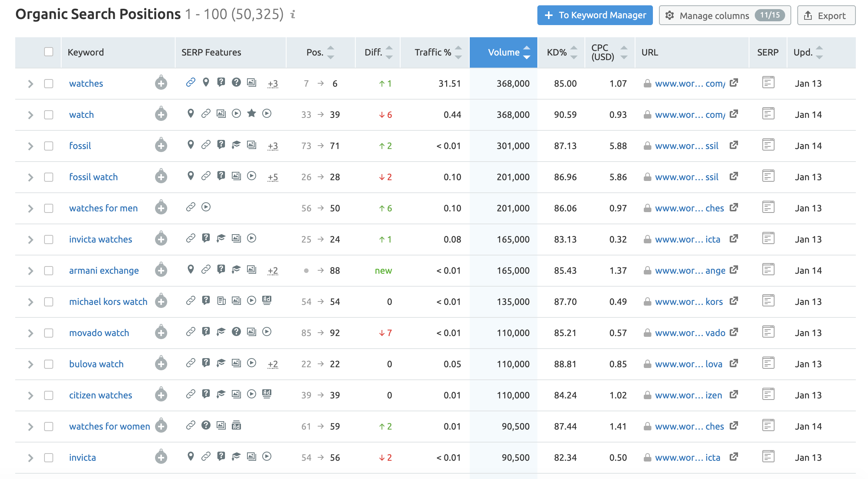
Task: Expand the 'michael kors watch' row
Action: pyautogui.click(x=30, y=302)
